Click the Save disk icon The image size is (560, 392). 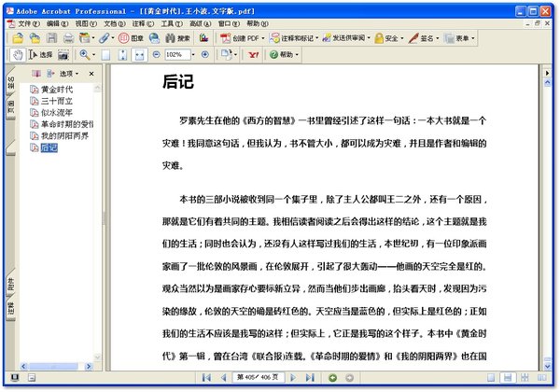pos(51,38)
